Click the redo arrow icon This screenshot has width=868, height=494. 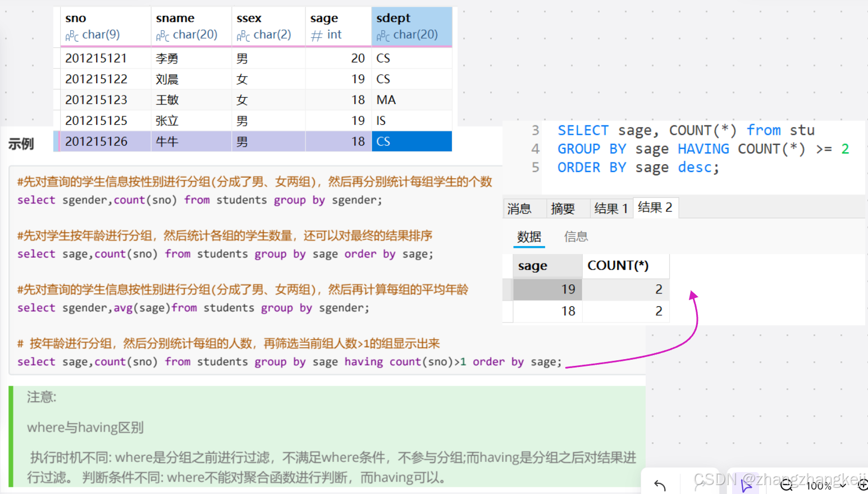tap(701, 484)
